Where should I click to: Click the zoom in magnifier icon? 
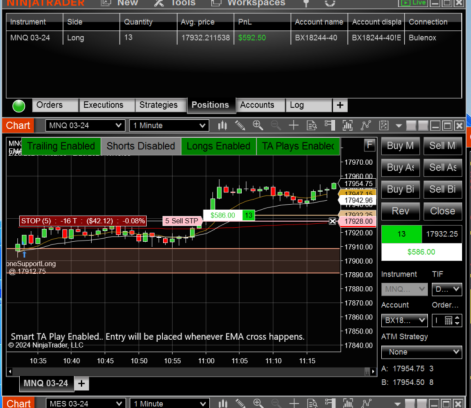tap(258, 126)
